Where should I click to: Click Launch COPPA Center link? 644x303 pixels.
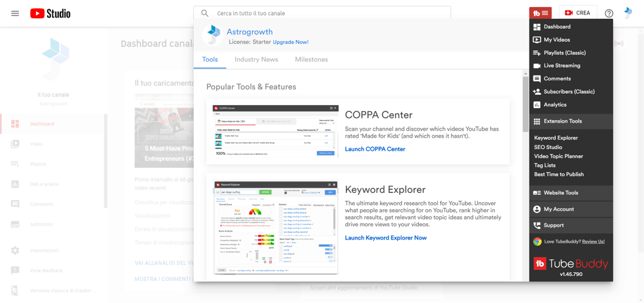pos(375,149)
